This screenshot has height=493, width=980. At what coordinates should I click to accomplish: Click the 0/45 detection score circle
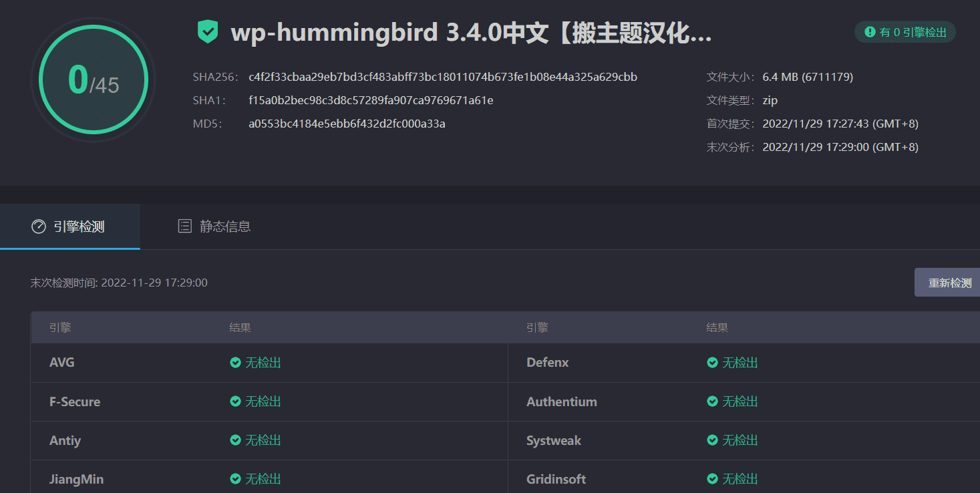(93, 79)
